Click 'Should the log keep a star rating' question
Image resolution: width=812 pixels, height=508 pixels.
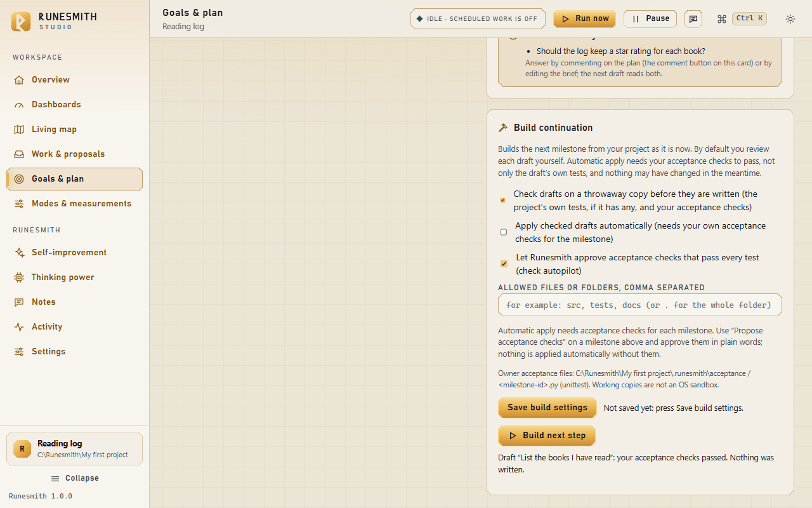point(621,51)
